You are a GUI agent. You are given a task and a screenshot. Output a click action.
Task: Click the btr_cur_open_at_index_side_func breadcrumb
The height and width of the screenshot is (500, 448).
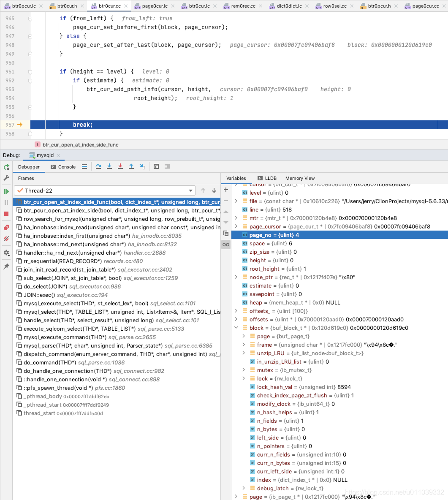tap(80, 145)
